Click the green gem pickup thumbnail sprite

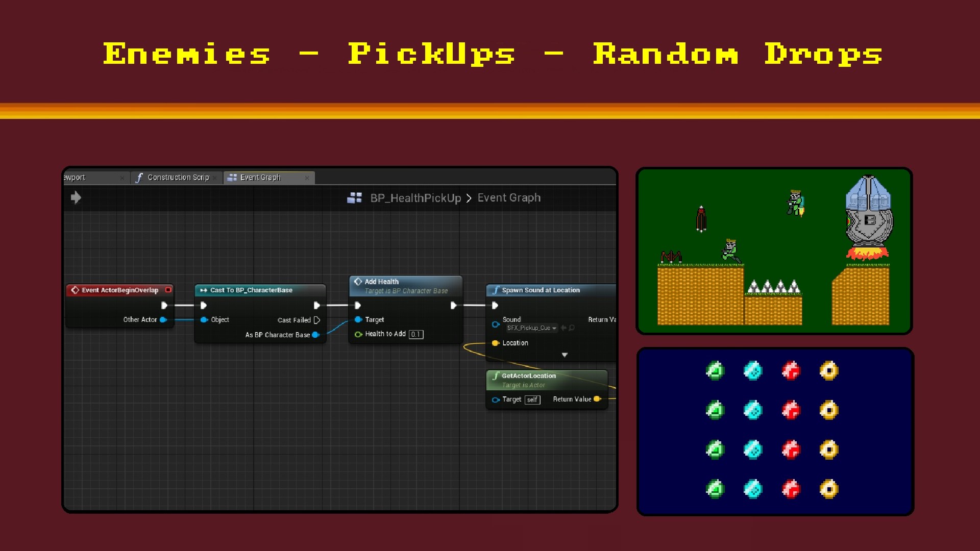(x=716, y=369)
